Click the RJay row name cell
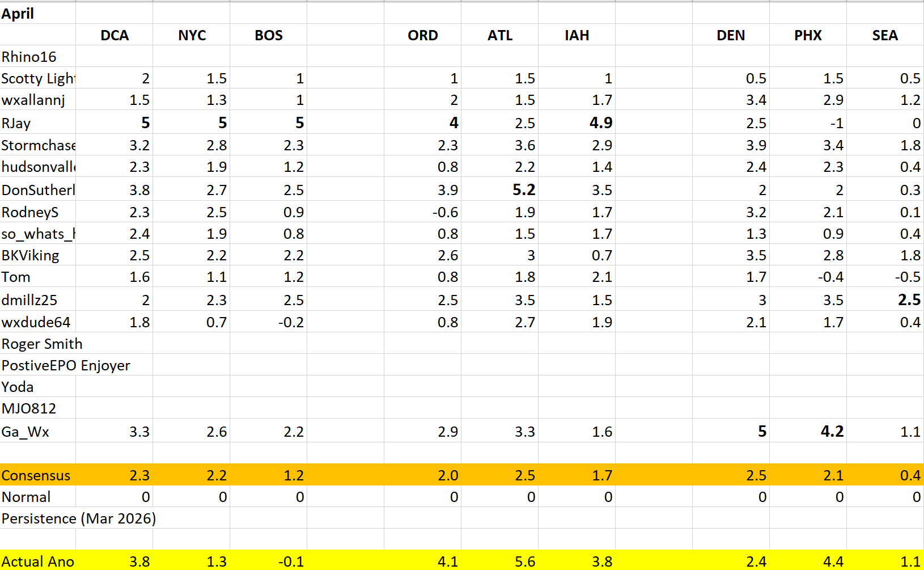Image resolution: width=924 pixels, height=570 pixels. pos(38,123)
